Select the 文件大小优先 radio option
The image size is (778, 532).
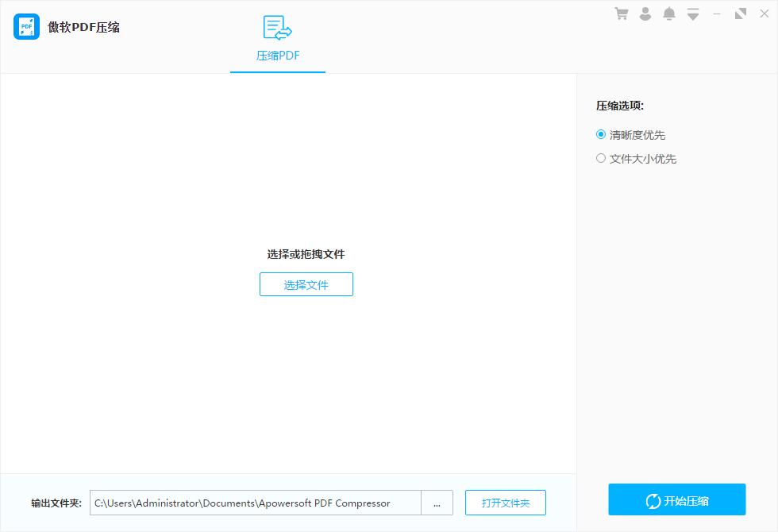coord(601,158)
